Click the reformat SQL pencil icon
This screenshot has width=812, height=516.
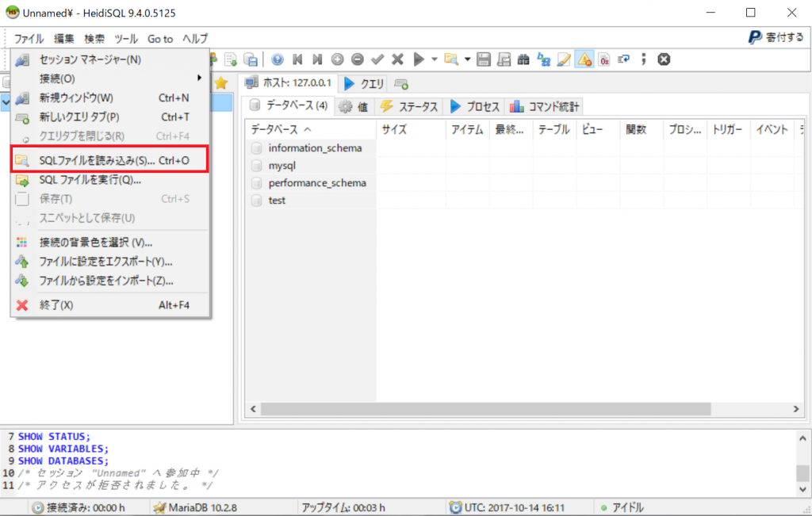tap(564, 59)
